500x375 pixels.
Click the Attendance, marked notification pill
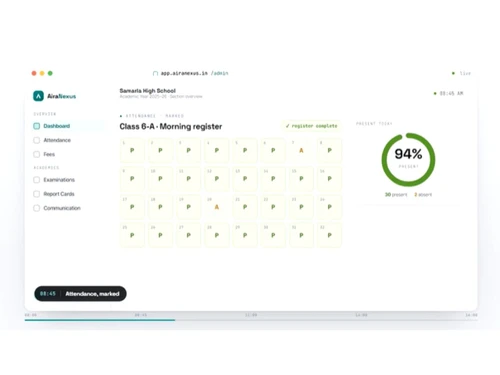click(x=80, y=294)
